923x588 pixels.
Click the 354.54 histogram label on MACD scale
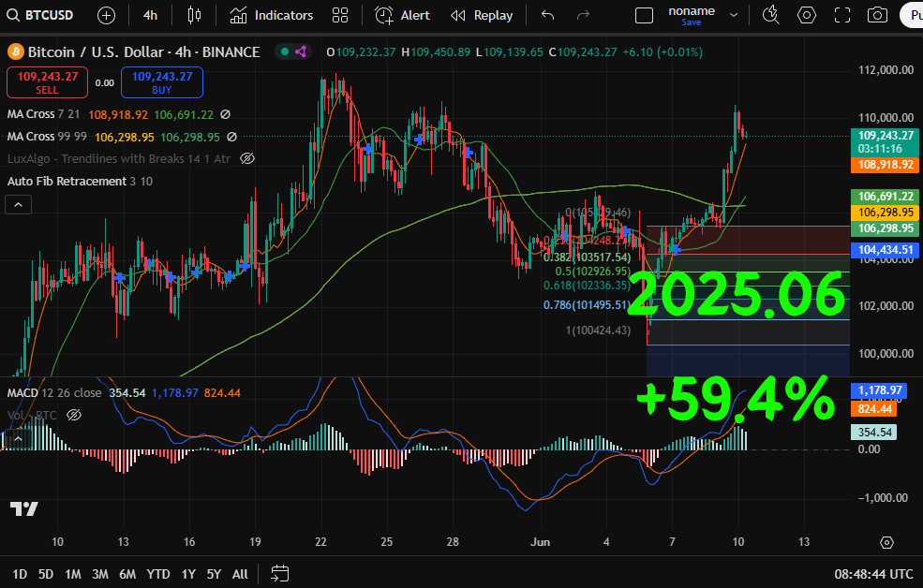point(874,433)
